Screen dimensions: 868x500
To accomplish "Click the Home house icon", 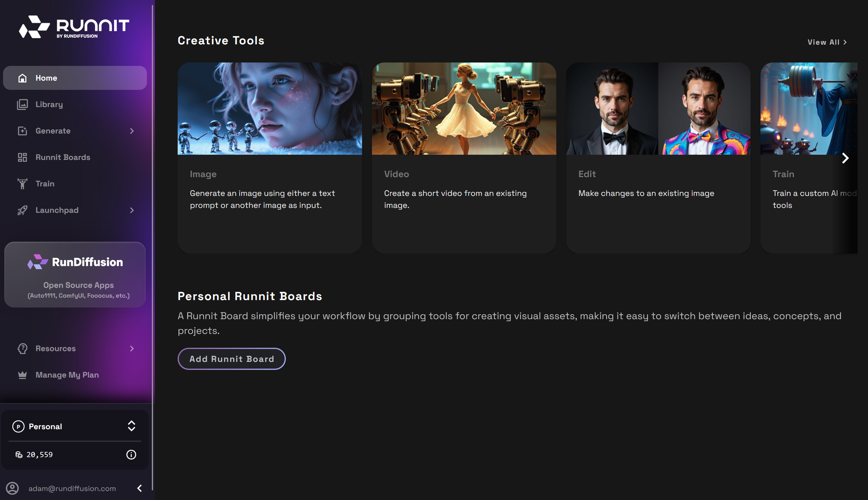I will pos(23,78).
